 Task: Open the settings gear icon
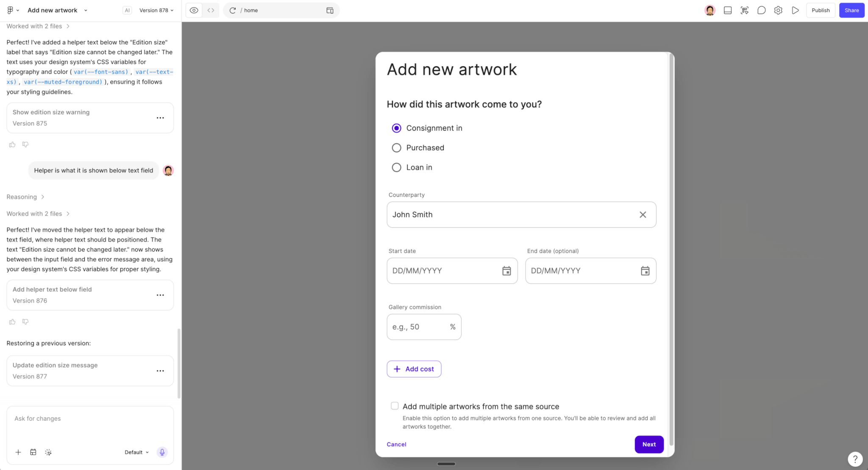click(778, 10)
